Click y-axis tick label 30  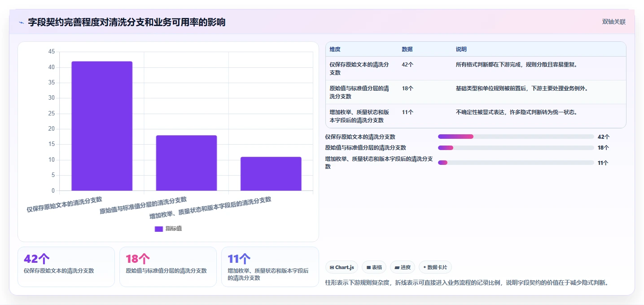pyautogui.click(x=51, y=98)
